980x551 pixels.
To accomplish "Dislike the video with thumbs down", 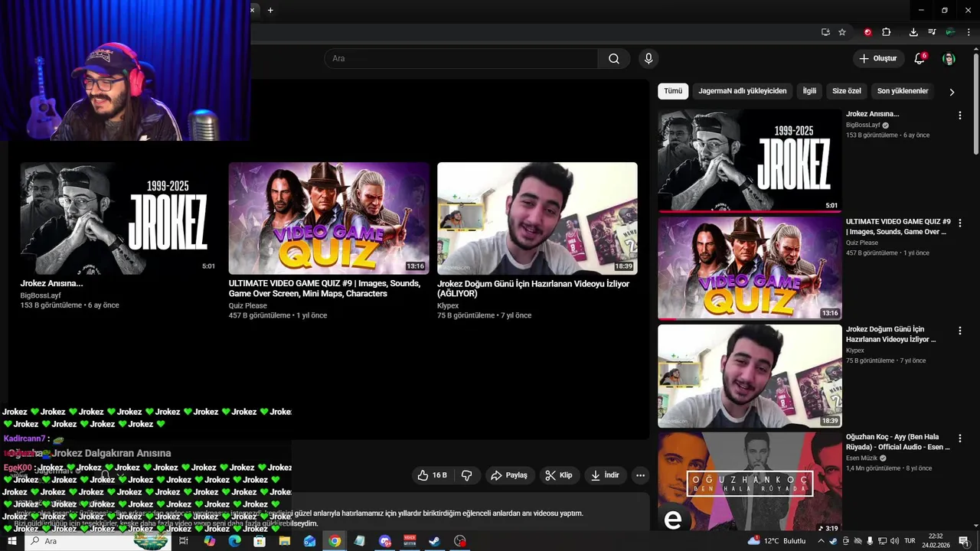I will pyautogui.click(x=466, y=475).
